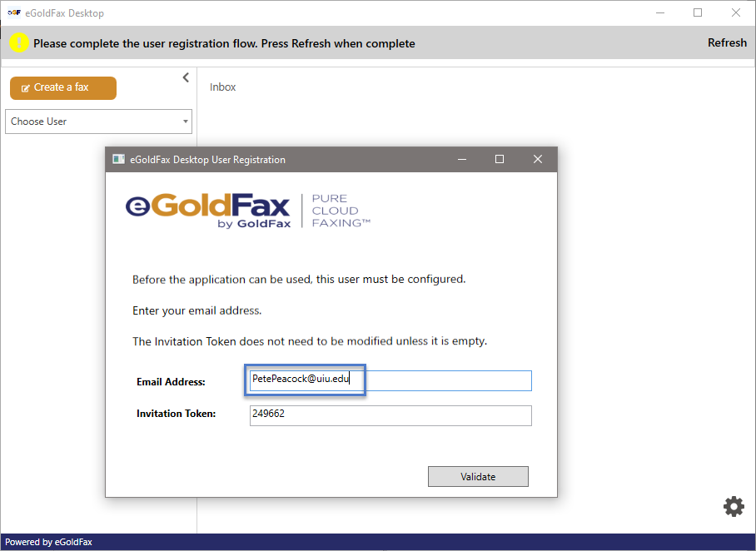756x551 pixels.
Task: Minimize the User Registration dialog
Action: point(462,159)
